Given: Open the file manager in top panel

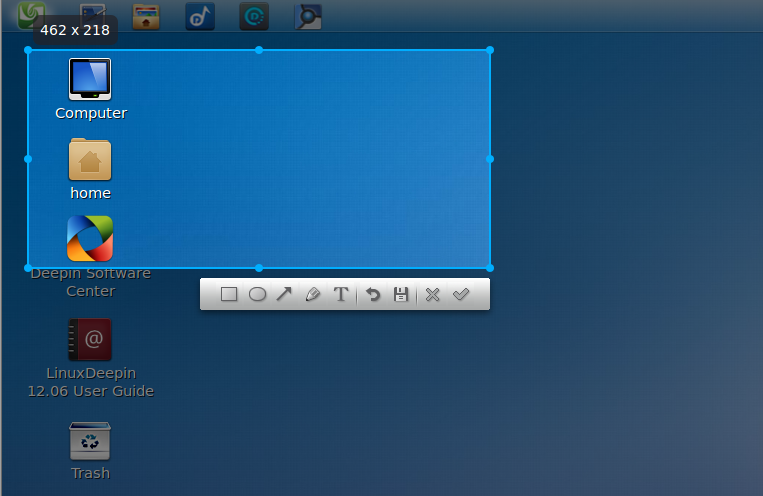Looking at the screenshot, I should (146, 17).
